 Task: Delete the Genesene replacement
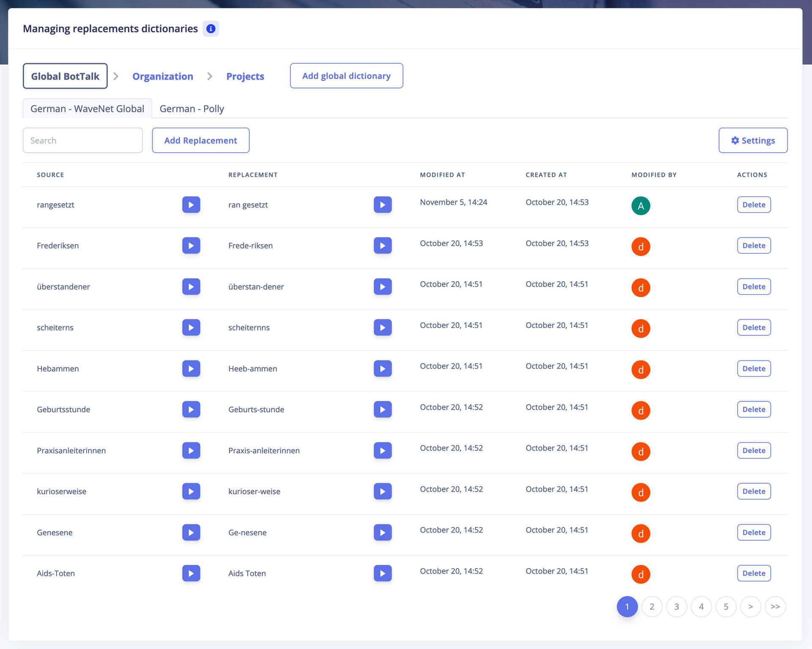coord(754,532)
